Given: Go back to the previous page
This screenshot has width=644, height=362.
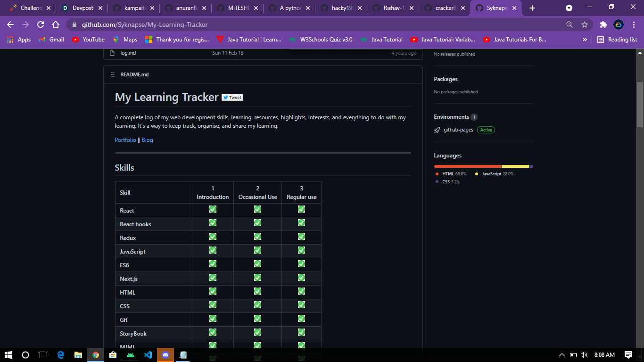Looking at the screenshot, I should click(x=10, y=25).
